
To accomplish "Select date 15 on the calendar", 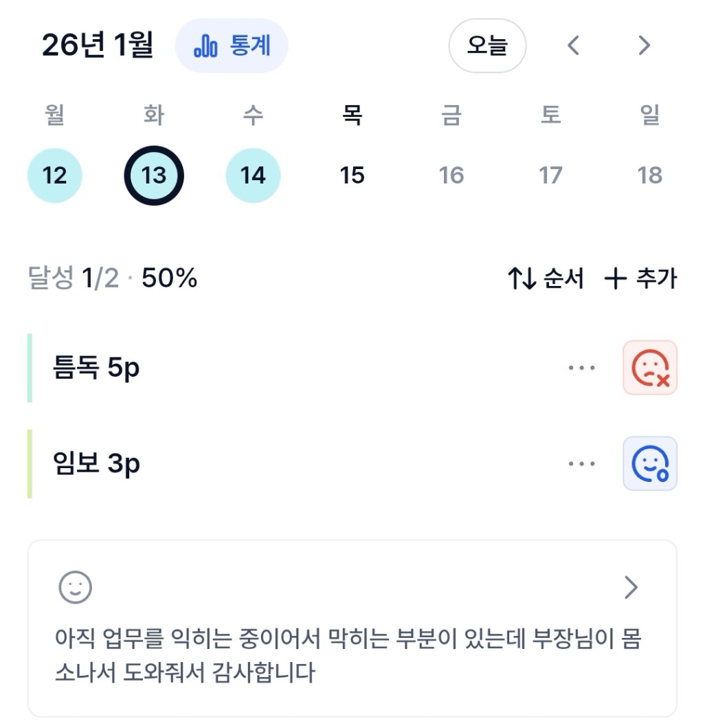I will pos(352,175).
